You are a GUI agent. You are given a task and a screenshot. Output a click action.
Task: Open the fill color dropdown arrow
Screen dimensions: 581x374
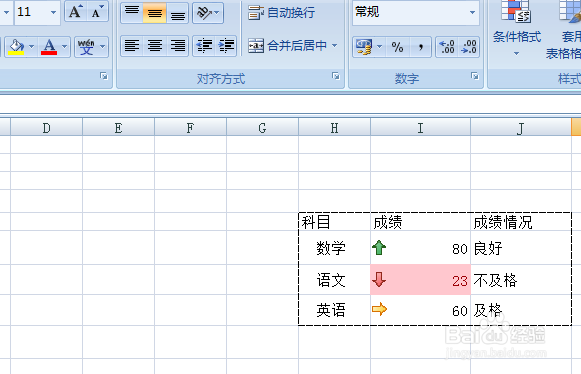31,47
